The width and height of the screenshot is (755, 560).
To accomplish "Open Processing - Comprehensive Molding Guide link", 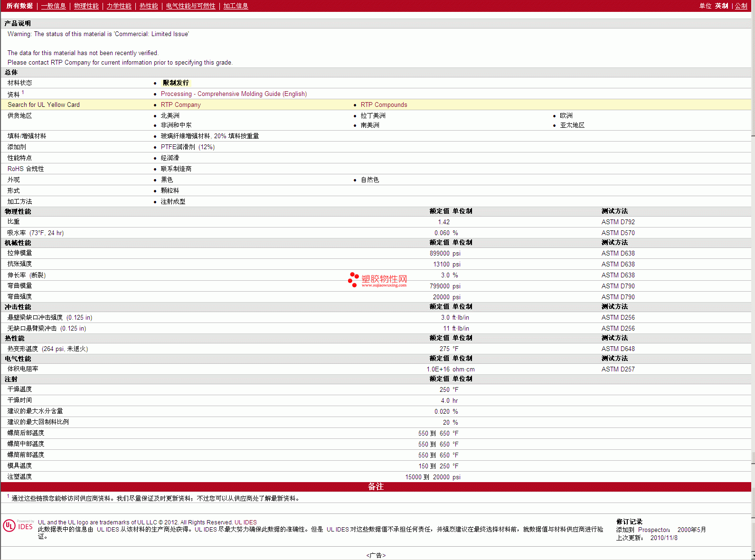I will 234,94.
